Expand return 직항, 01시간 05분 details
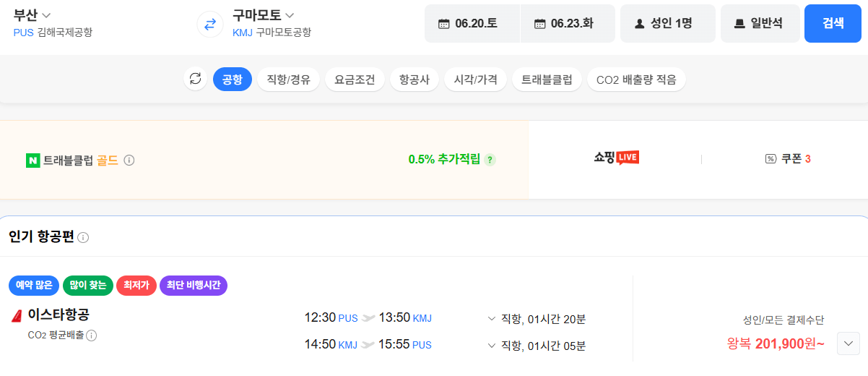The image size is (868, 376). (537, 346)
